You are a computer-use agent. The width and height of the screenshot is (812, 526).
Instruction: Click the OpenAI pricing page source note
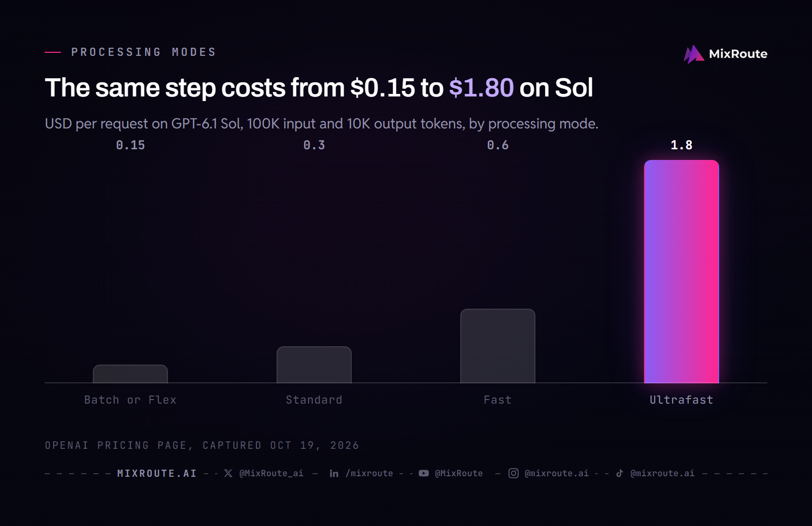pyautogui.click(x=202, y=445)
